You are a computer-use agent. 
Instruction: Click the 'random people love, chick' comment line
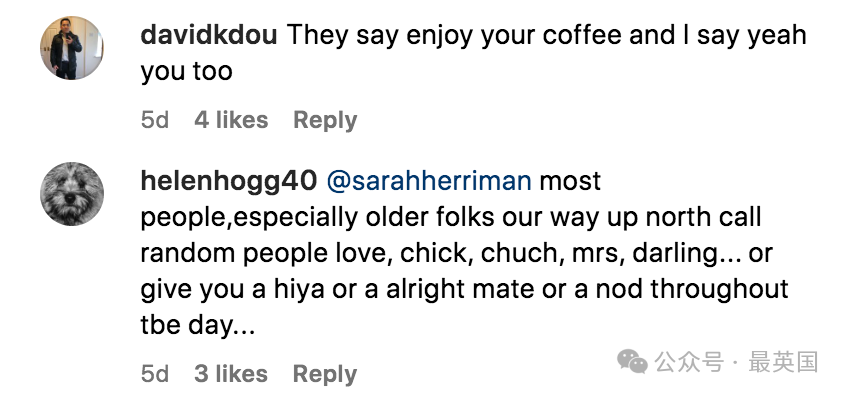[456, 254]
